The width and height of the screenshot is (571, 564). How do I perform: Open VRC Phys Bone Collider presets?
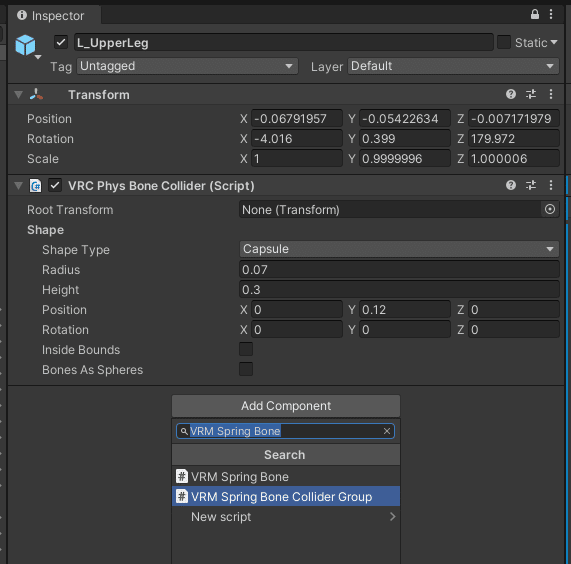pyautogui.click(x=531, y=185)
